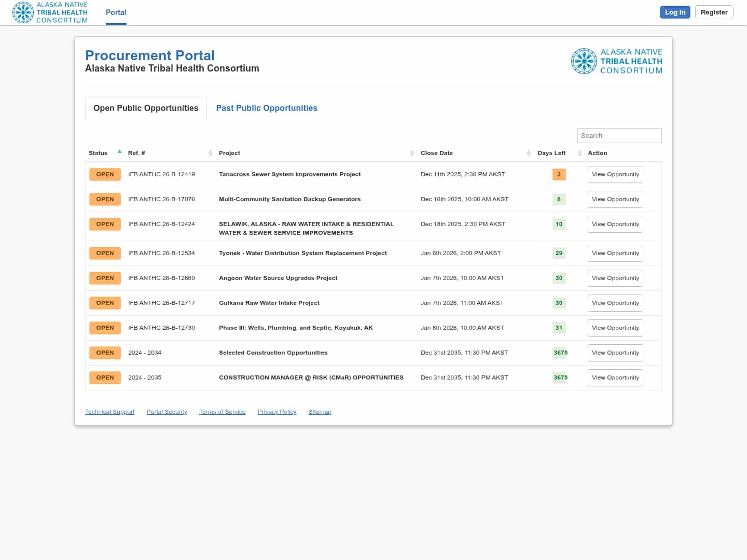Sort table by Status column arrow
The image size is (747, 560).
pos(119,152)
